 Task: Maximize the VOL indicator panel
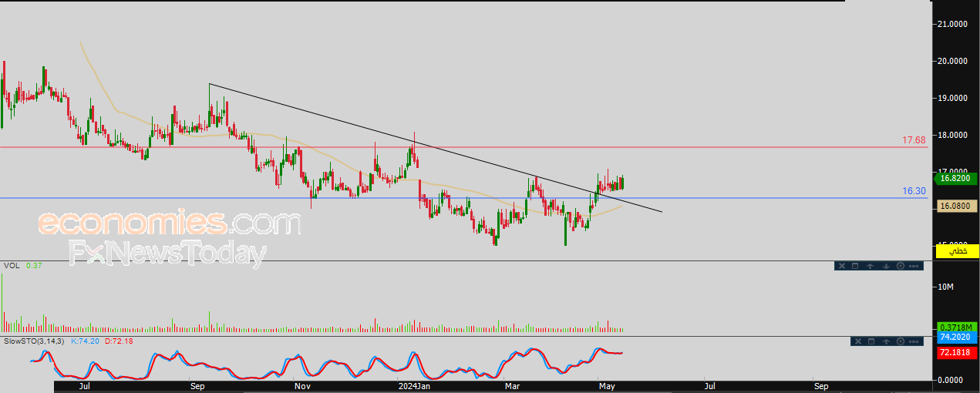pos(855,266)
